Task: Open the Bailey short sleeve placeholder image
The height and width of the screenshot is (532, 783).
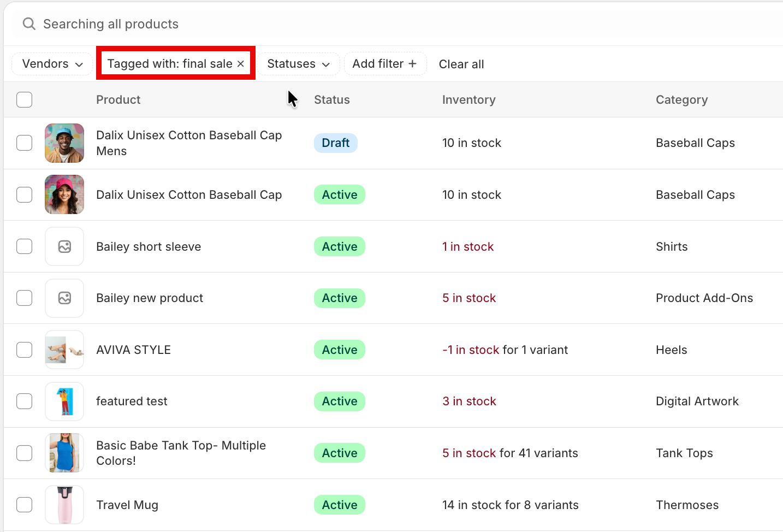Action: pyautogui.click(x=64, y=247)
